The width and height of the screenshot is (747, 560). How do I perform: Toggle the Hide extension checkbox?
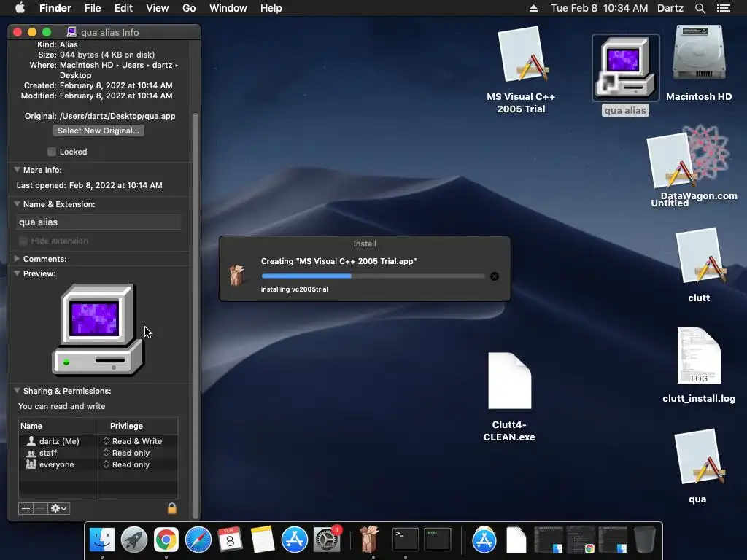click(23, 241)
